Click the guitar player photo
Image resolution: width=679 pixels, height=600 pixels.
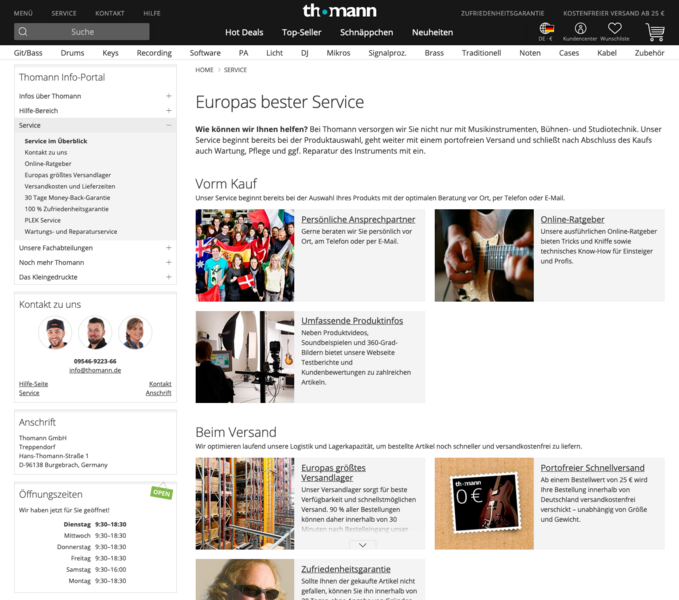coord(484,255)
